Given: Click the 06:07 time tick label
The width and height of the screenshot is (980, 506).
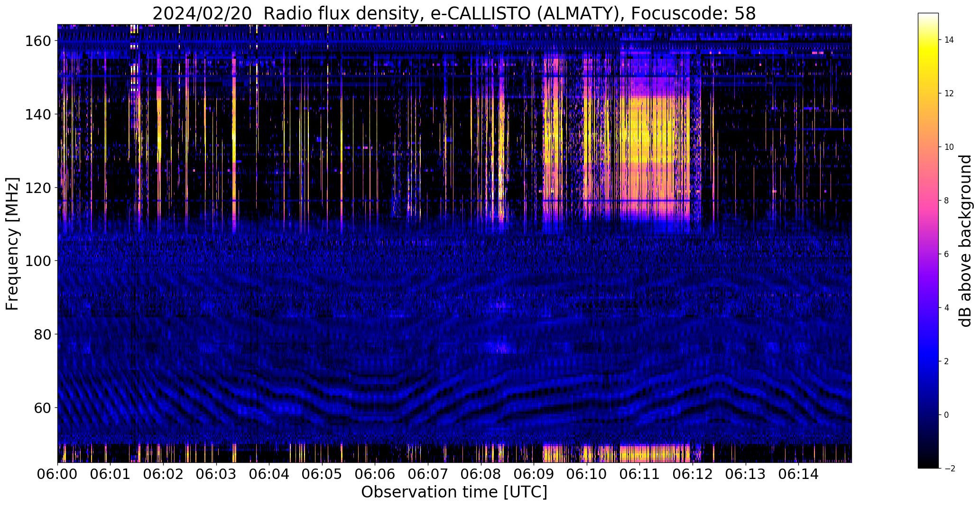Looking at the screenshot, I should [428, 474].
